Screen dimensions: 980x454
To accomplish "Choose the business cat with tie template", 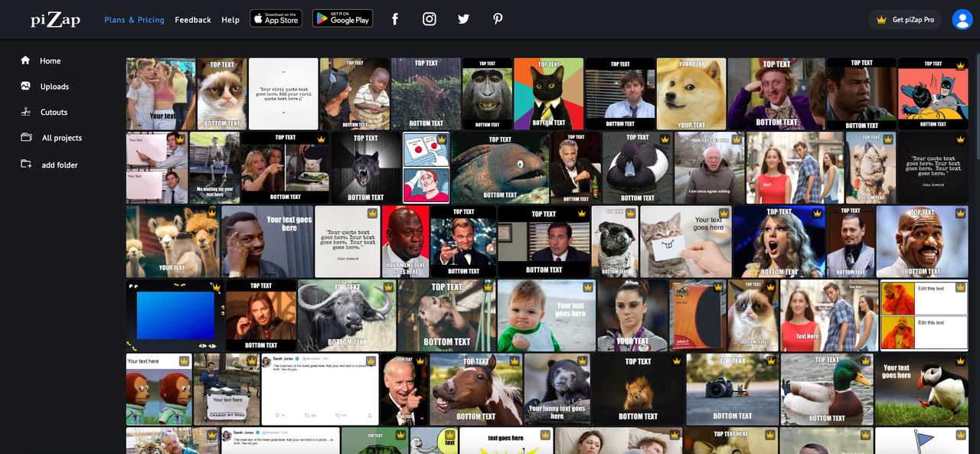I will pyautogui.click(x=548, y=93).
